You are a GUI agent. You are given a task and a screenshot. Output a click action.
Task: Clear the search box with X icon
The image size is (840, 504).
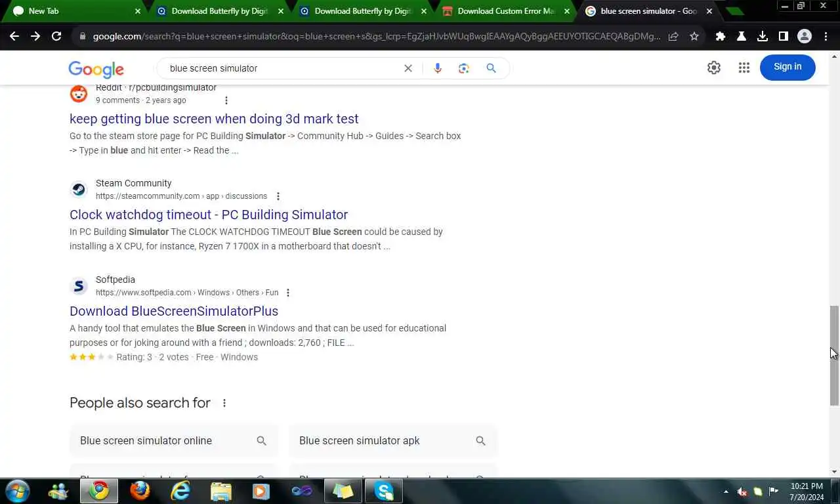coord(408,68)
